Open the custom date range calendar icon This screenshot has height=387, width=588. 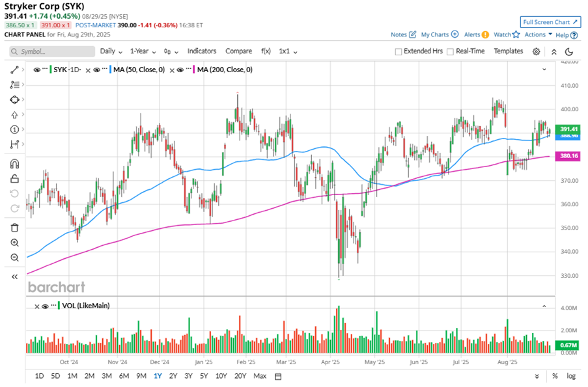[x=278, y=377]
